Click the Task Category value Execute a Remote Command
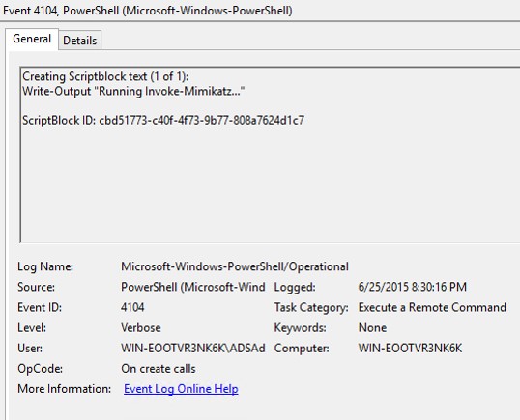520x420 pixels. click(x=432, y=307)
